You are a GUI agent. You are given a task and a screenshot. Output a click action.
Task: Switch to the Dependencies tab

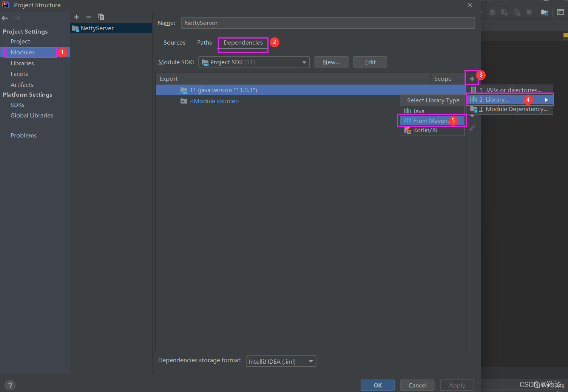[x=243, y=43]
